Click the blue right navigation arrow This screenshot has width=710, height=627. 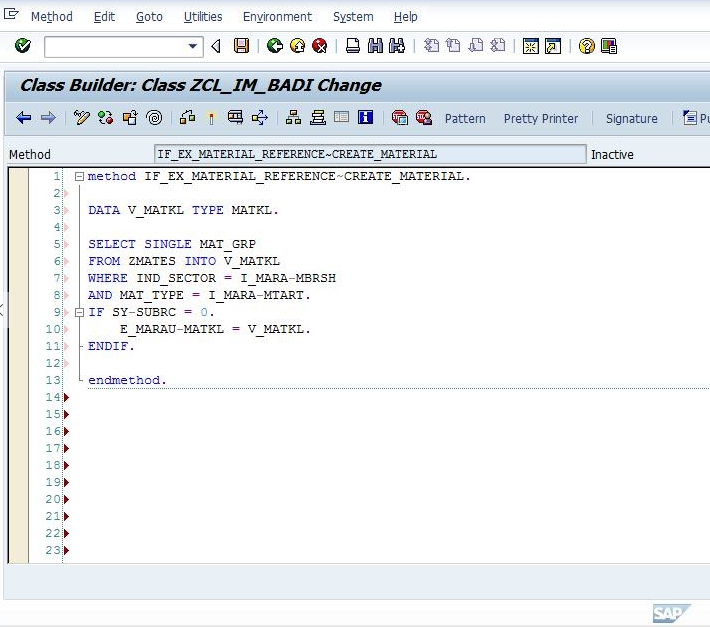coord(48,118)
